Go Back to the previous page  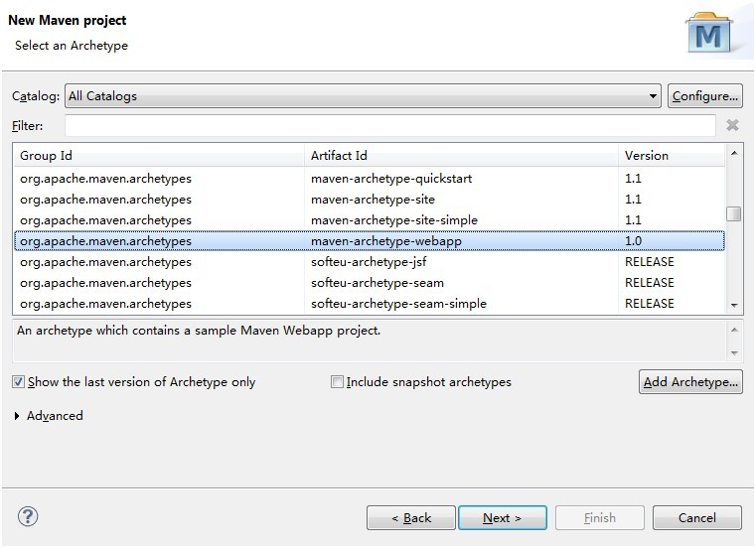[x=411, y=517]
